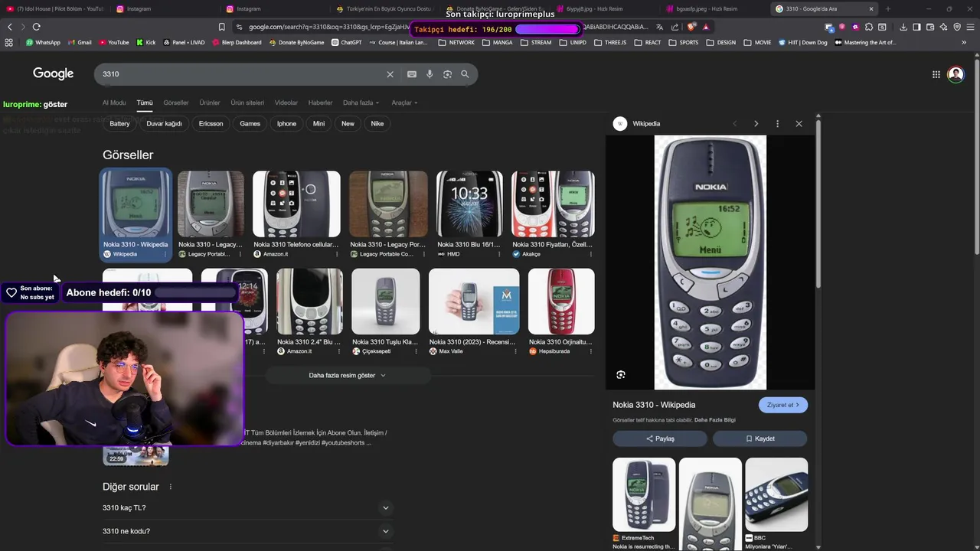Open browser downloads icon
Screen dimensions: 980x551
click(x=903, y=27)
